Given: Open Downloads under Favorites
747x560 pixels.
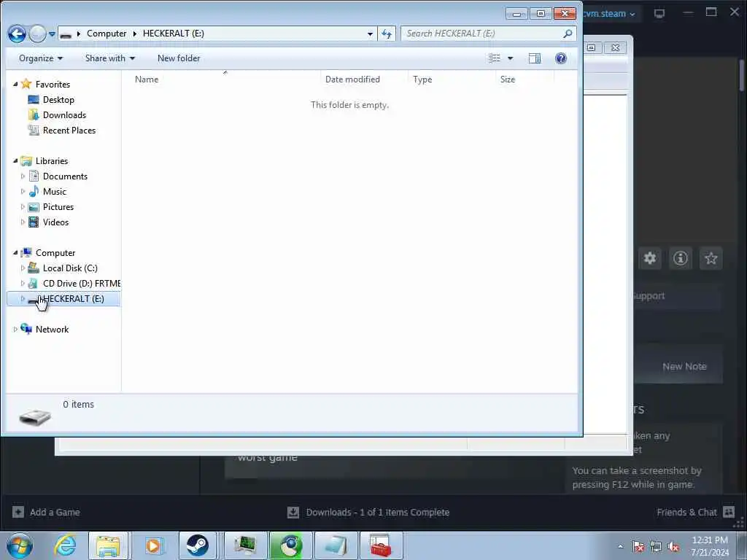Looking at the screenshot, I should click(64, 114).
